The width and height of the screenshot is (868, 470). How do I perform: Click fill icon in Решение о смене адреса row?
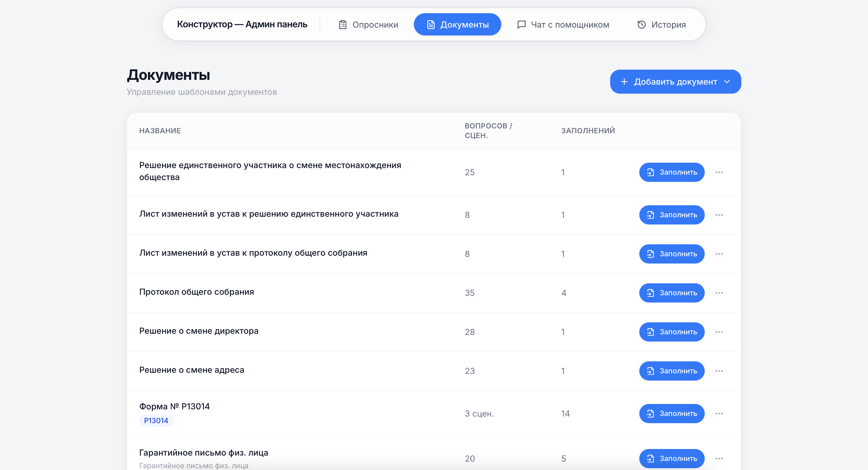pyautogui.click(x=650, y=371)
